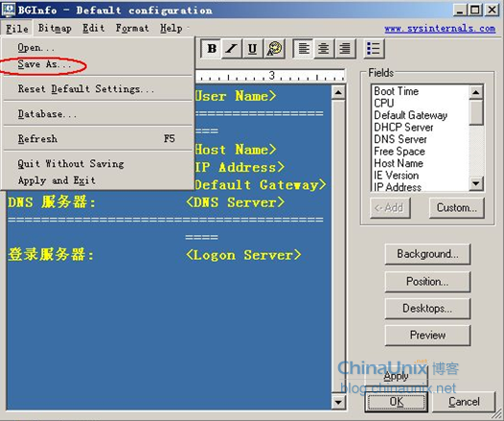Click the 登录服务器: label text
Screen dimensions: 504x421
(x=51, y=255)
